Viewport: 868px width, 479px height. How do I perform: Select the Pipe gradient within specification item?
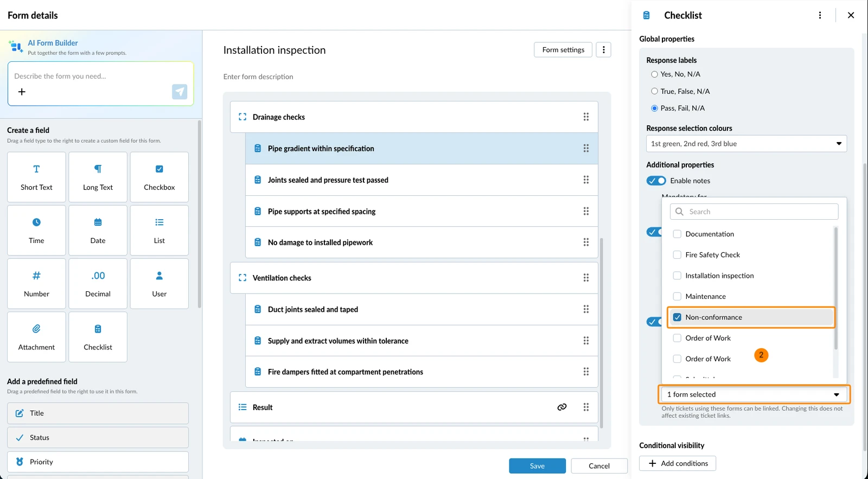[422, 149]
